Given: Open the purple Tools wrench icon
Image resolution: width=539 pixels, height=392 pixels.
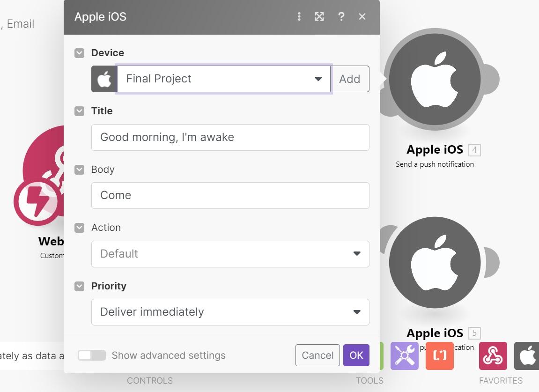Looking at the screenshot, I should coord(404,356).
